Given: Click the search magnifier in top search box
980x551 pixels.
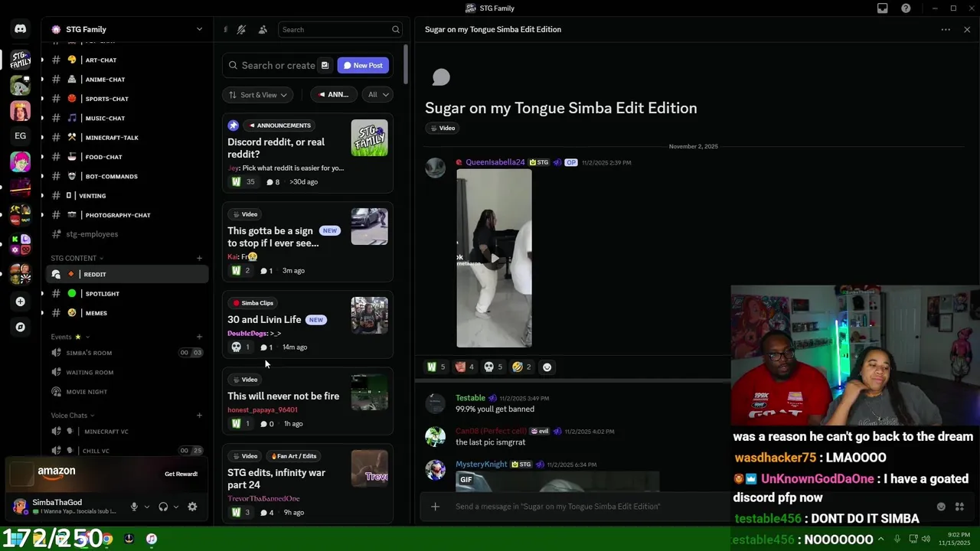Looking at the screenshot, I should coord(396,30).
